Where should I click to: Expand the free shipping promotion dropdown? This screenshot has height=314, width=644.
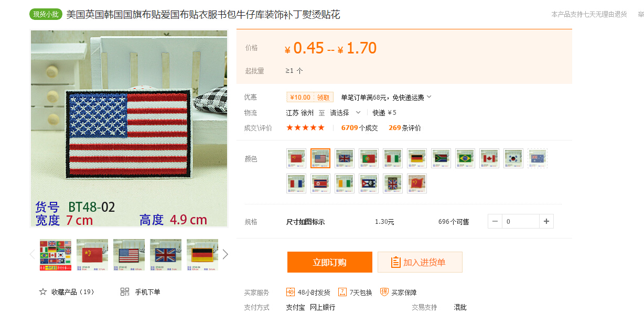[x=429, y=97]
